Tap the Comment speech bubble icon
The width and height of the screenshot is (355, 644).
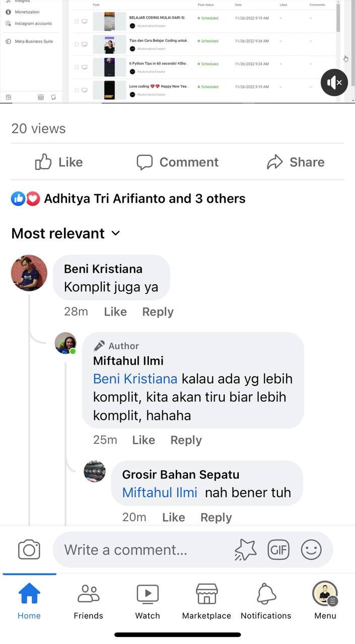point(145,162)
